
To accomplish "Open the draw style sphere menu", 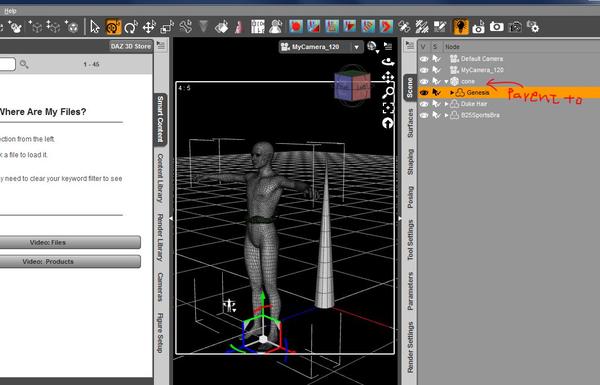I will click(x=372, y=47).
